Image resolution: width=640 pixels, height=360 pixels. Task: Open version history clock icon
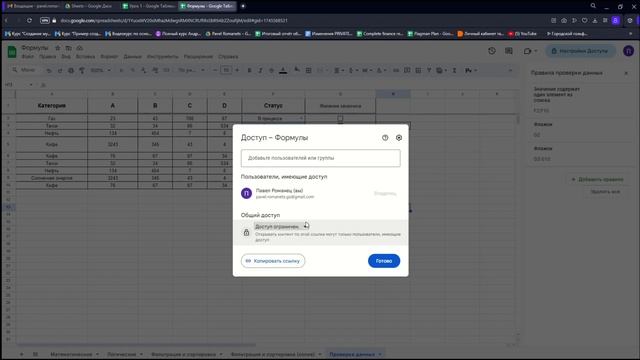pos(492,51)
